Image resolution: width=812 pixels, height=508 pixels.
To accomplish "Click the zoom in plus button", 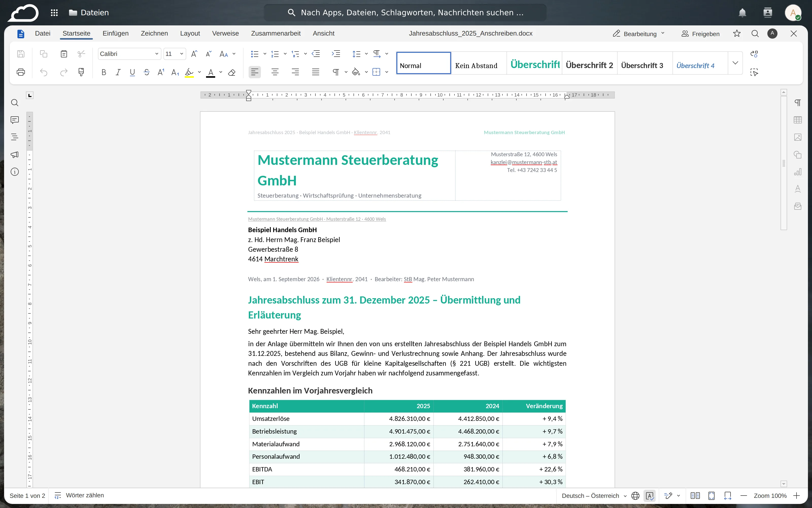I will 797,496.
